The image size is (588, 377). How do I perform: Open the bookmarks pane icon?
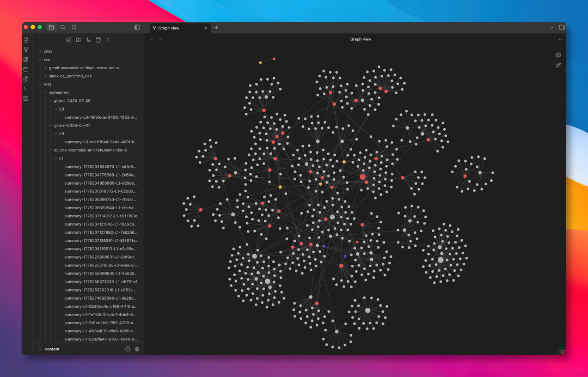(74, 27)
